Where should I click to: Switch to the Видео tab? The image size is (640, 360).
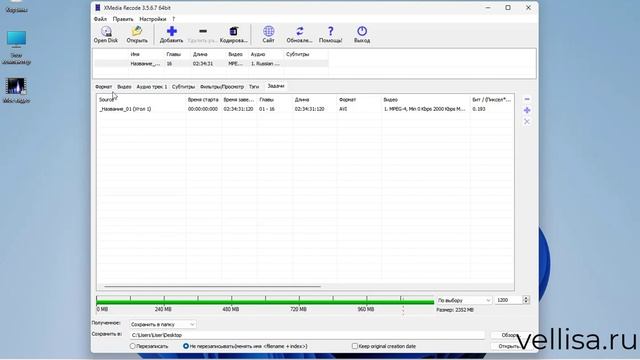tap(124, 87)
